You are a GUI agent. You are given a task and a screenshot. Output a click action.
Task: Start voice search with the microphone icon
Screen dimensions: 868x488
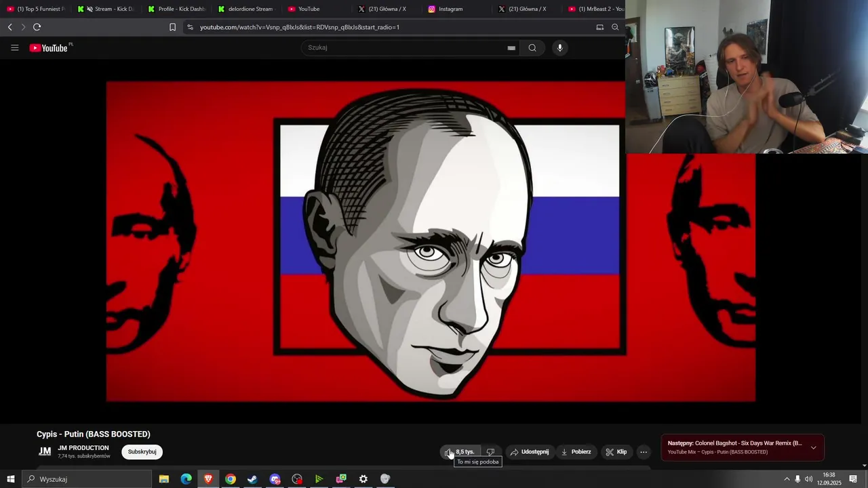[x=559, y=47]
